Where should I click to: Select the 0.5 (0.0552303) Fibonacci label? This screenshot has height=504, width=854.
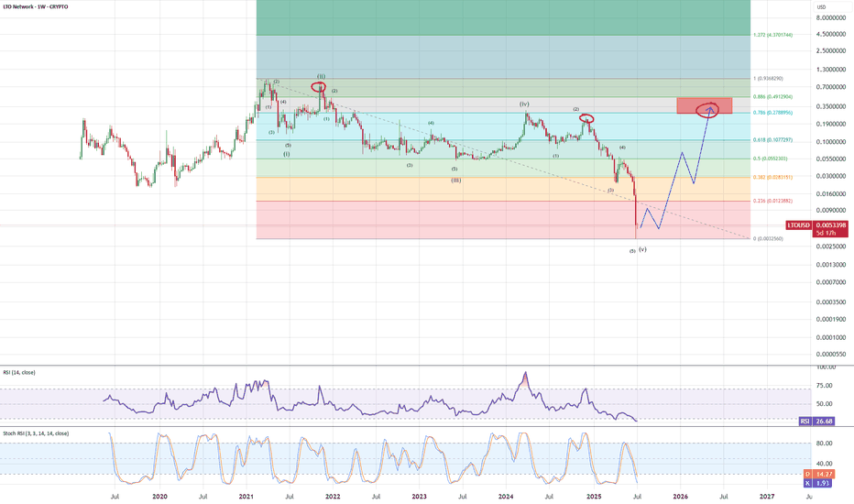click(x=771, y=159)
